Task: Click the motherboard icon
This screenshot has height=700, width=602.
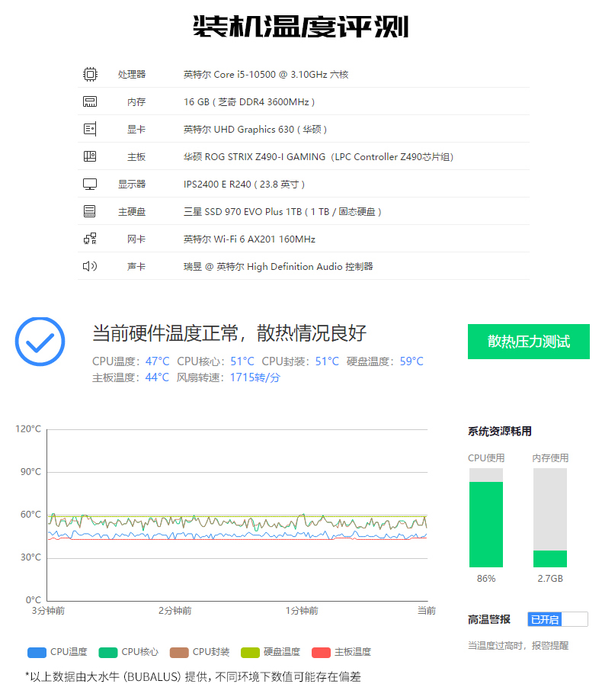Action: tap(90, 156)
